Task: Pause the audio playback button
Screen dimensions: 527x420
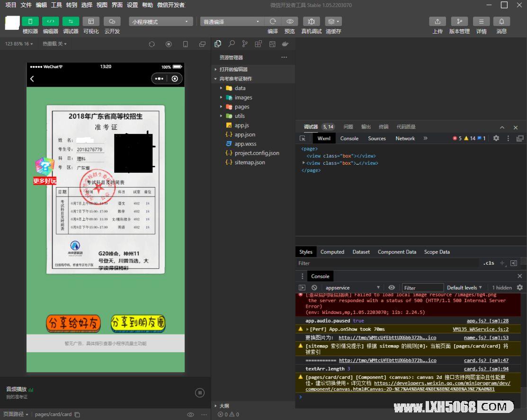Action: [200, 393]
